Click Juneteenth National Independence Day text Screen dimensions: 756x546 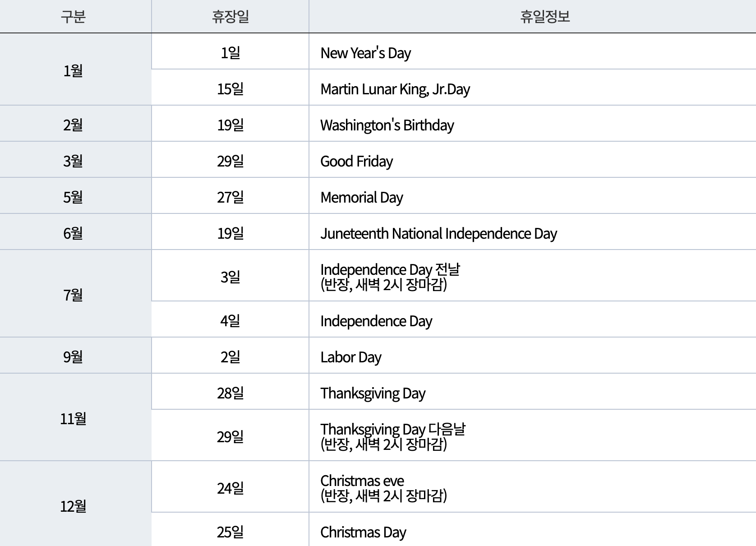tap(438, 233)
